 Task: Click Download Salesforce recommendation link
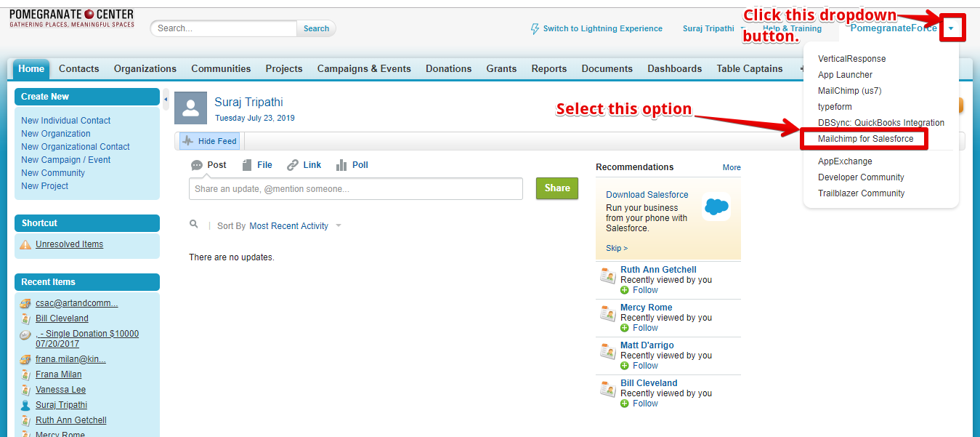pyautogui.click(x=647, y=195)
